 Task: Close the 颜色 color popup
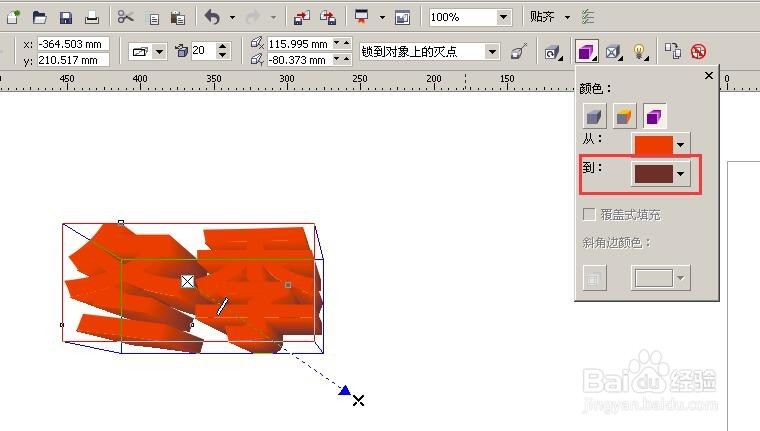point(709,76)
